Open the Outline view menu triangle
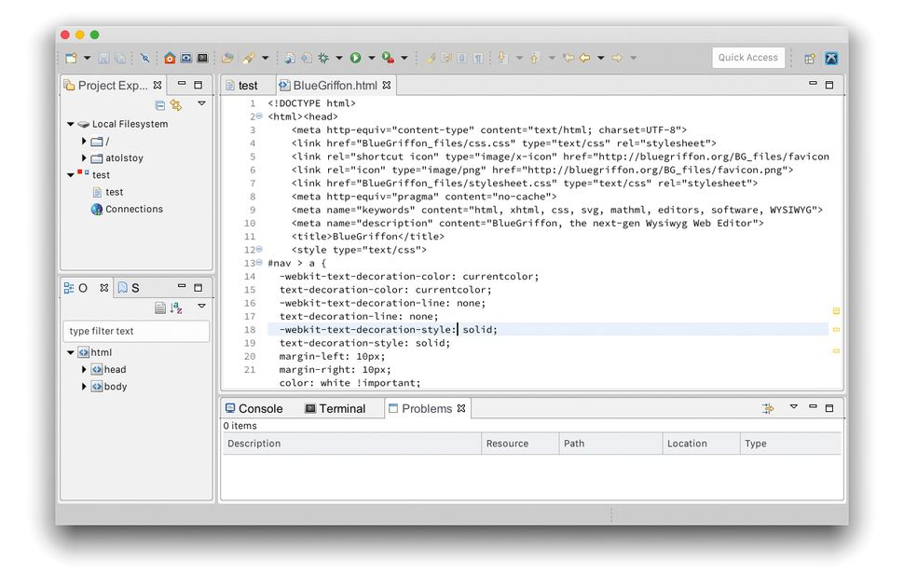Screen dimensions: 904x588 click(x=201, y=307)
